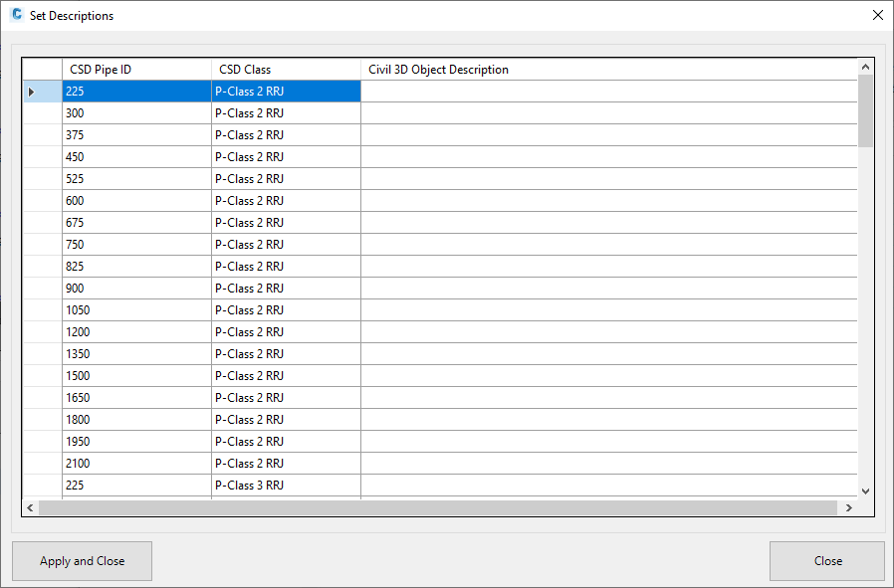Select the pipe ID 2100 cell

[x=136, y=464]
